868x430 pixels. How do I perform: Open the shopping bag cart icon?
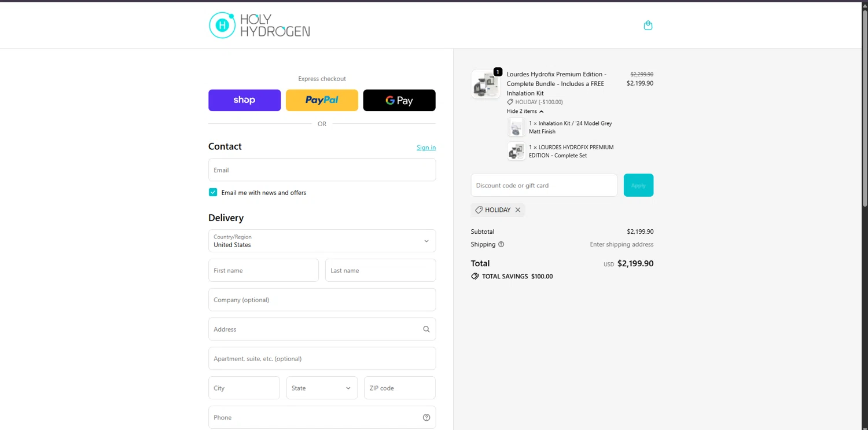(x=648, y=25)
